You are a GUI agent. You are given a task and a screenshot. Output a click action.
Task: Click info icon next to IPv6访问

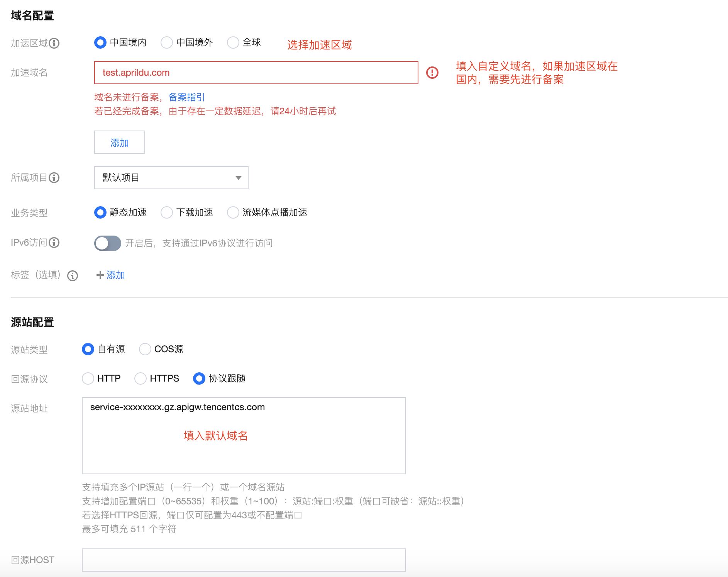pos(54,243)
